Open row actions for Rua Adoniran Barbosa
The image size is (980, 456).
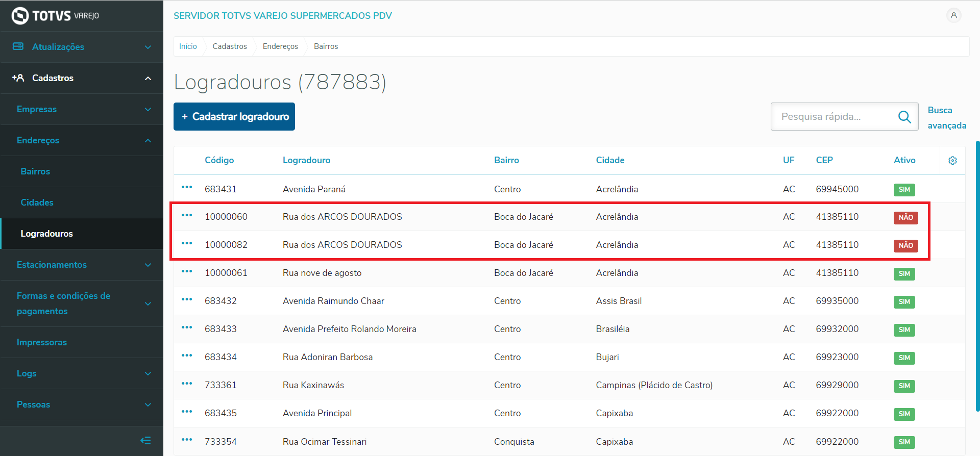tap(187, 356)
